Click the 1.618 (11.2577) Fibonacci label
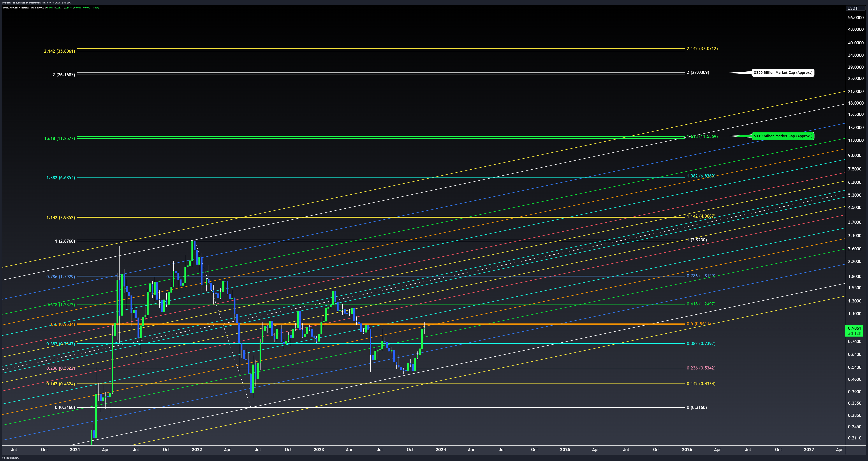This screenshot has height=461, width=868. tap(60, 138)
